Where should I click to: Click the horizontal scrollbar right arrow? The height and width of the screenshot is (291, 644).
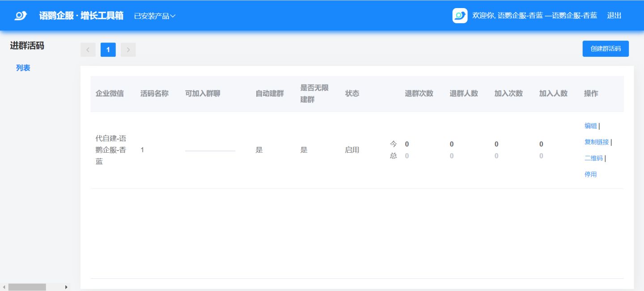[x=67, y=287]
